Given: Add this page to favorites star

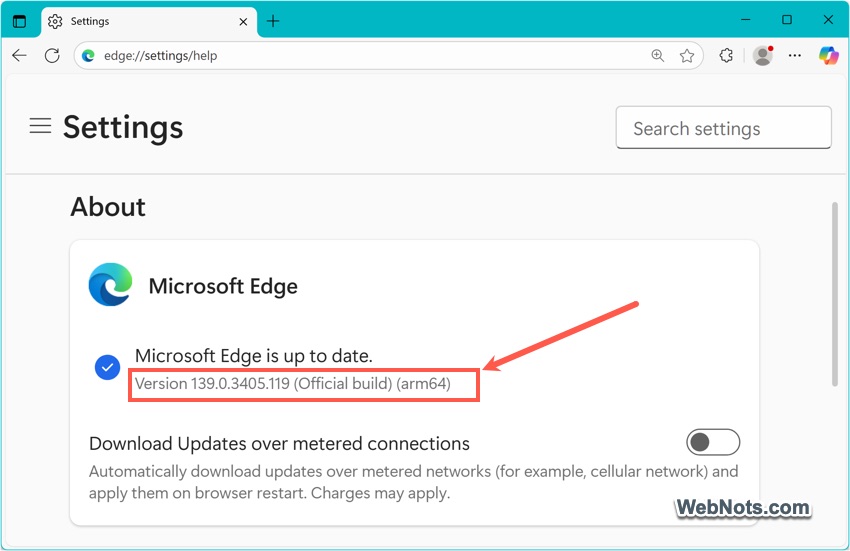Looking at the screenshot, I should (687, 55).
